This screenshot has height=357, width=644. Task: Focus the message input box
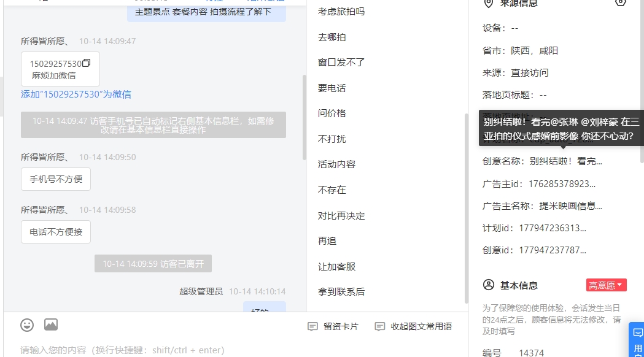[236, 350]
